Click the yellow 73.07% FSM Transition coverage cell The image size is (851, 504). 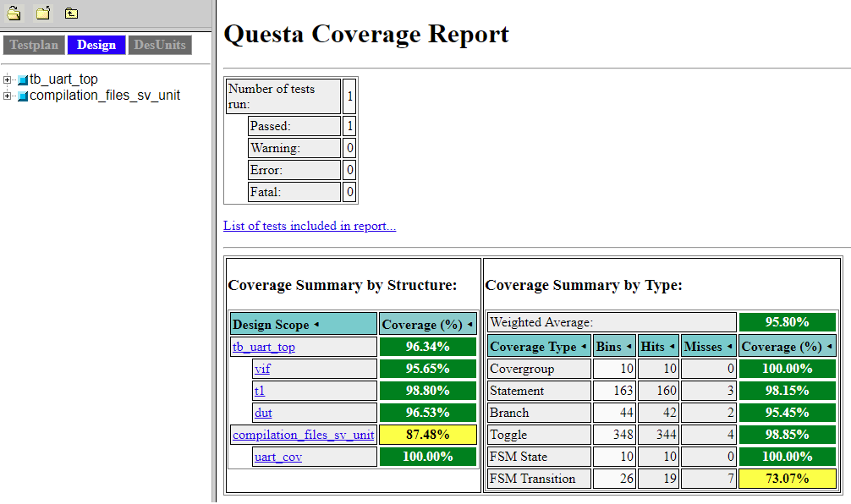tap(787, 479)
